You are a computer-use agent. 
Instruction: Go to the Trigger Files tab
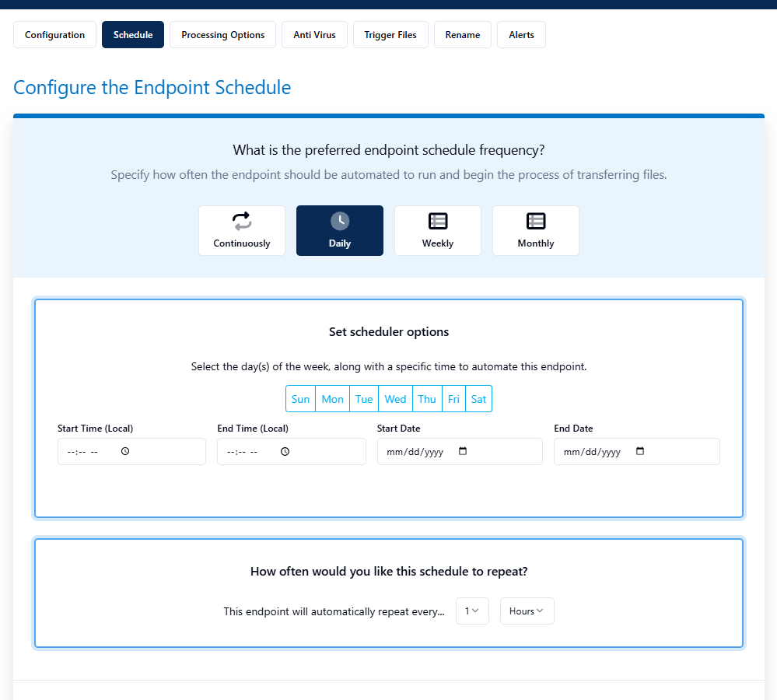(390, 35)
